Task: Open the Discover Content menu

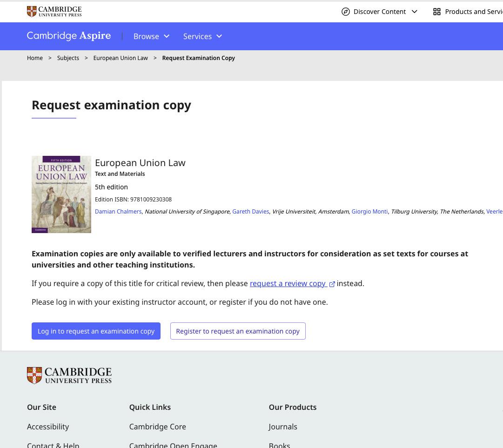Action: [x=380, y=12]
